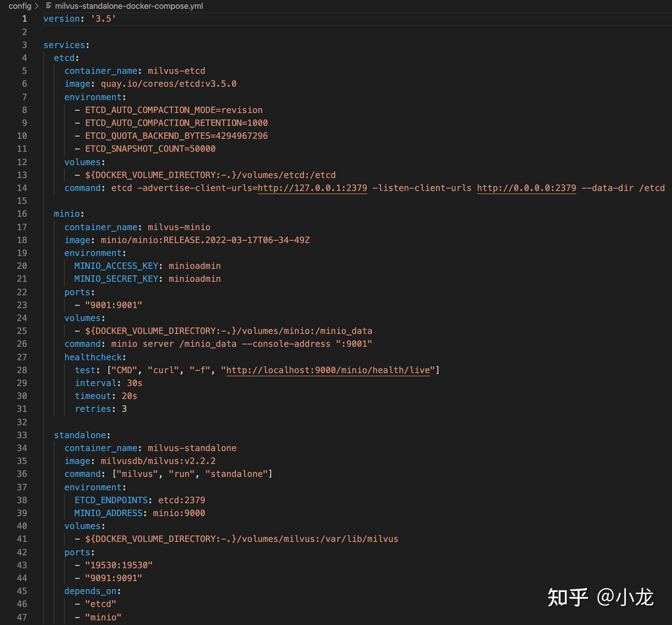Click the etcd service key
Viewport: 672px width, 625px height.
(65, 58)
